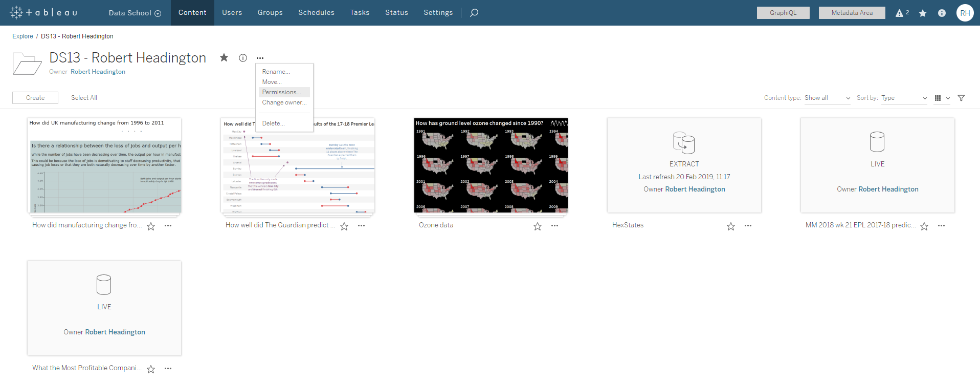This screenshot has width=980, height=382.
Task: Show project details info icon
Action: click(243, 58)
